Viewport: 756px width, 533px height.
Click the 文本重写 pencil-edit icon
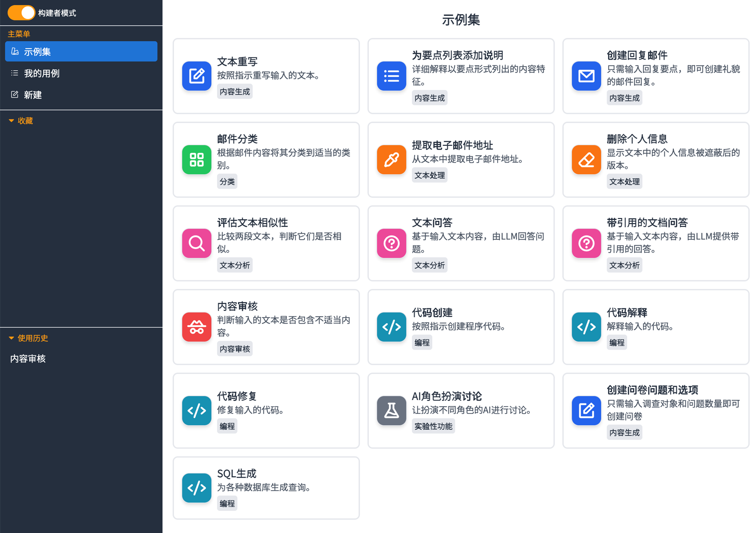pos(196,76)
